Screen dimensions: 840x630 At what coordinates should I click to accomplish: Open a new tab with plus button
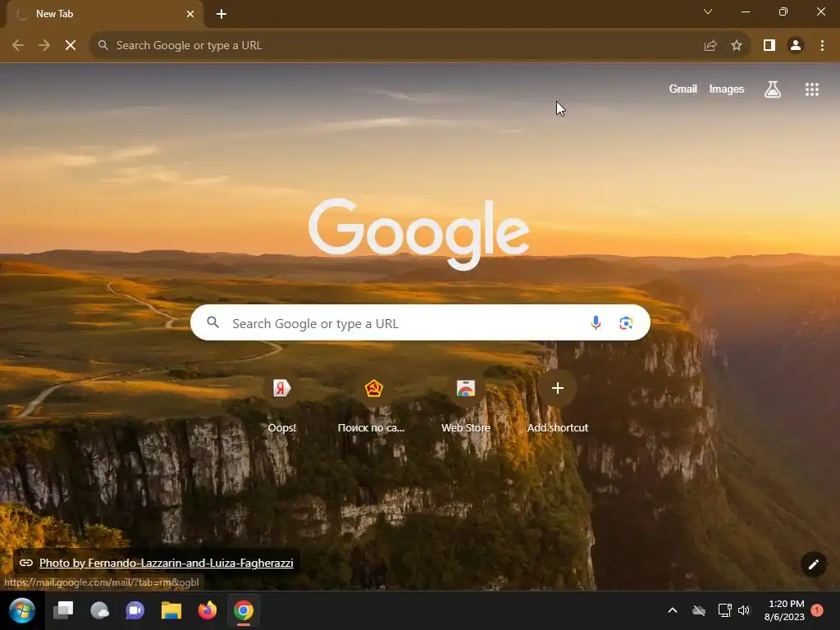221,14
